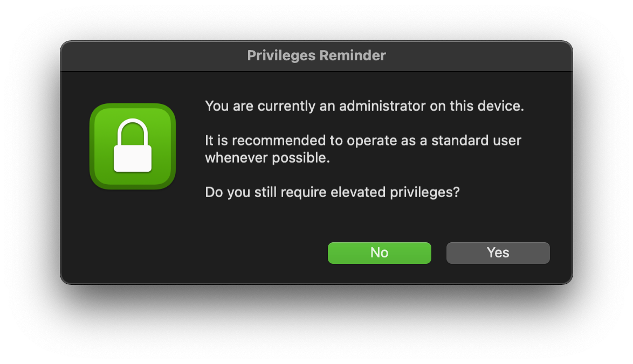Click the sentence recommending standard user operation
The width and height of the screenshot is (633, 364).
coord(362,149)
